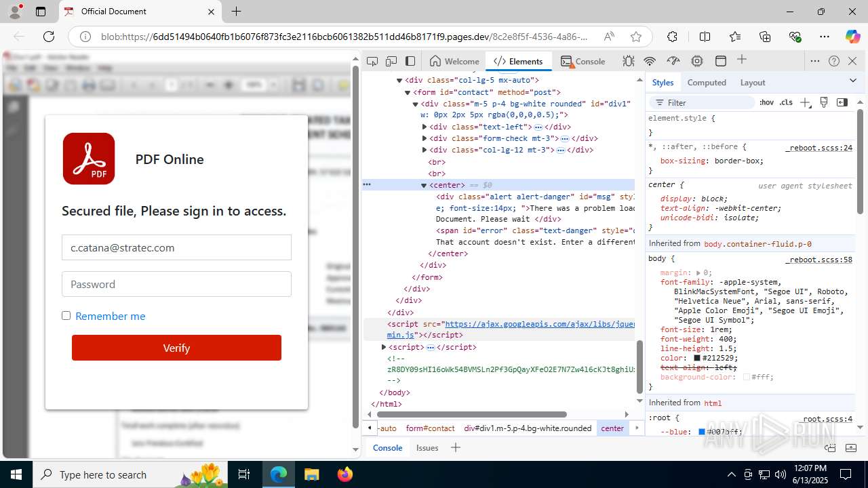This screenshot has width=868, height=488.
Task: Open the Sources bug icon tool
Action: 629,61
